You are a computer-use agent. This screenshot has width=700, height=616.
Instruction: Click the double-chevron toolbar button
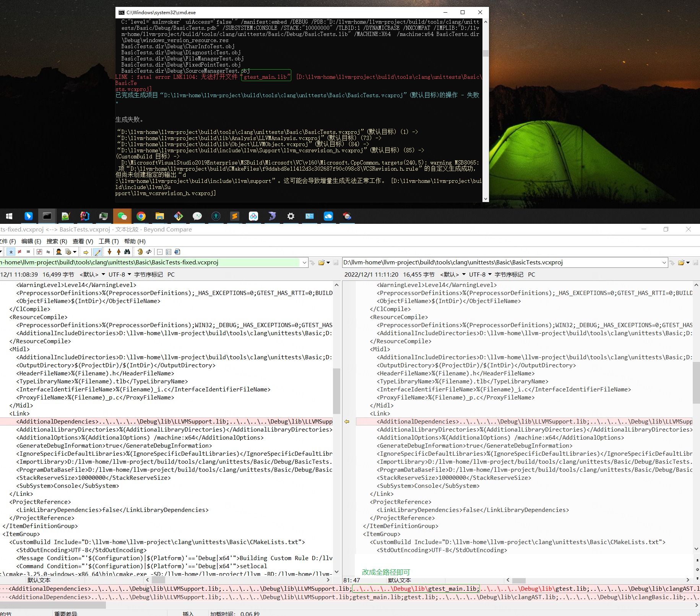point(160,252)
